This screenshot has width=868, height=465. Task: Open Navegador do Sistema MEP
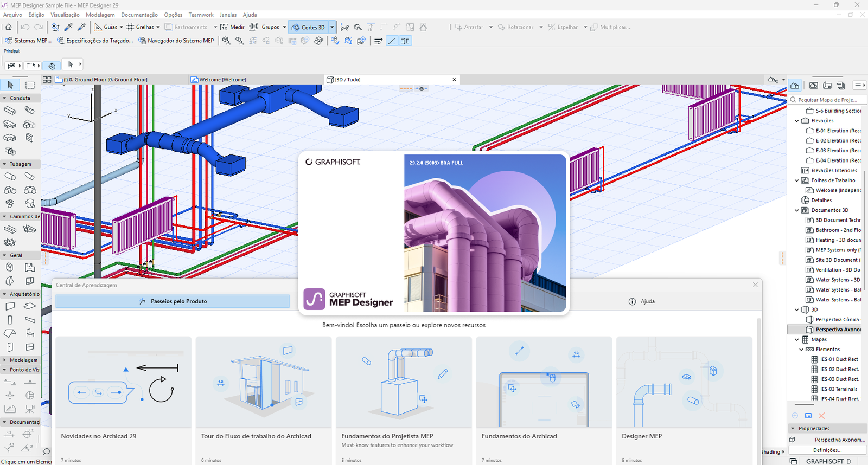pos(176,41)
